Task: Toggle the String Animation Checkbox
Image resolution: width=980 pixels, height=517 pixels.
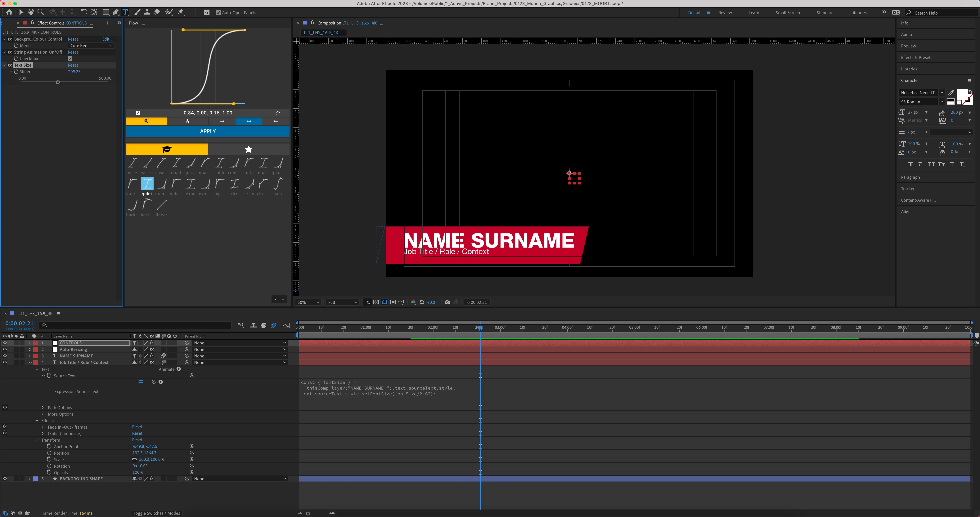Action: [70, 59]
